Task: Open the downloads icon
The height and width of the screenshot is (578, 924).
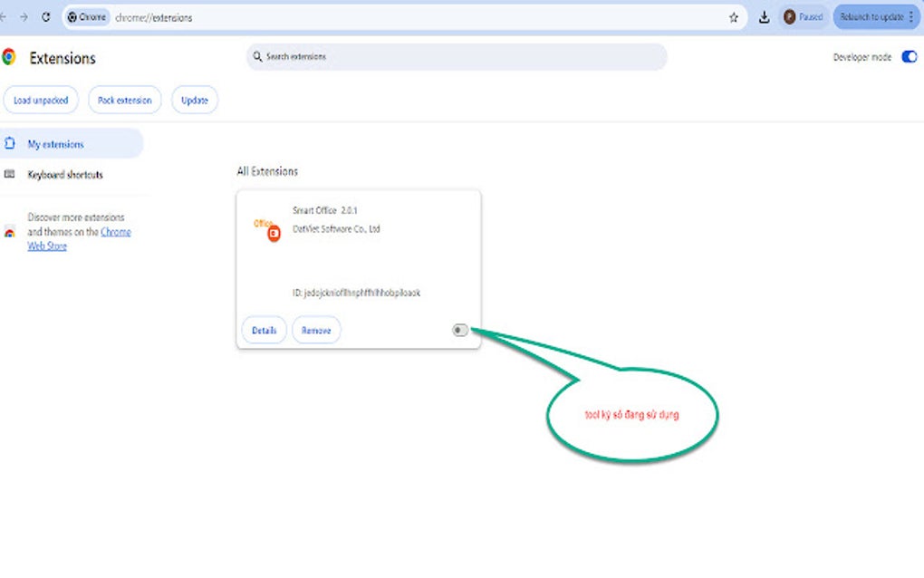Action: point(764,16)
